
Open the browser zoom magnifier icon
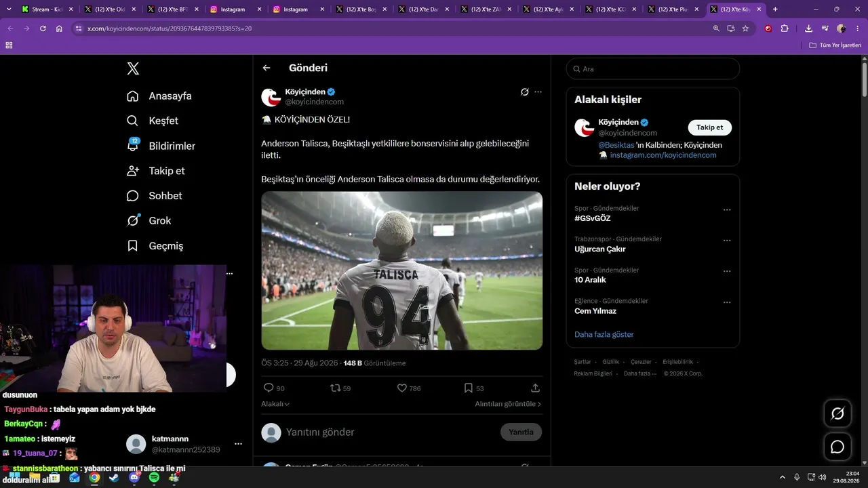click(x=716, y=28)
